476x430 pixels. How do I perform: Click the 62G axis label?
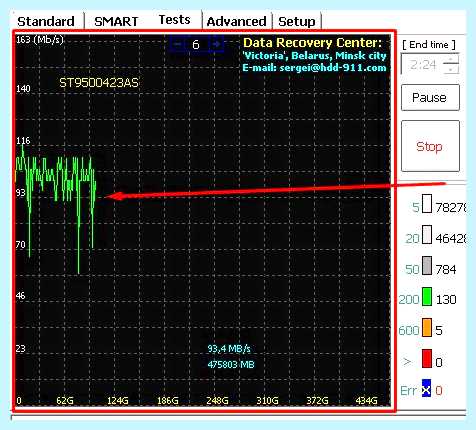click(65, 400)
